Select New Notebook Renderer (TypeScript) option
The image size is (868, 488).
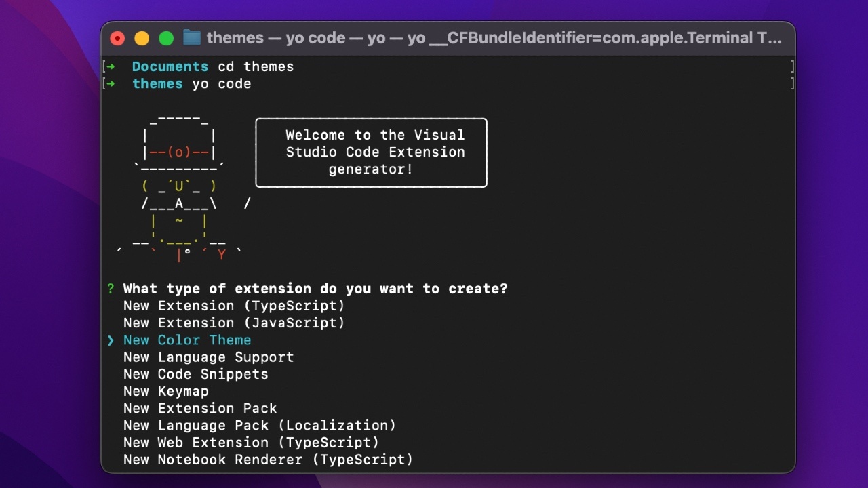pos(268,460)
